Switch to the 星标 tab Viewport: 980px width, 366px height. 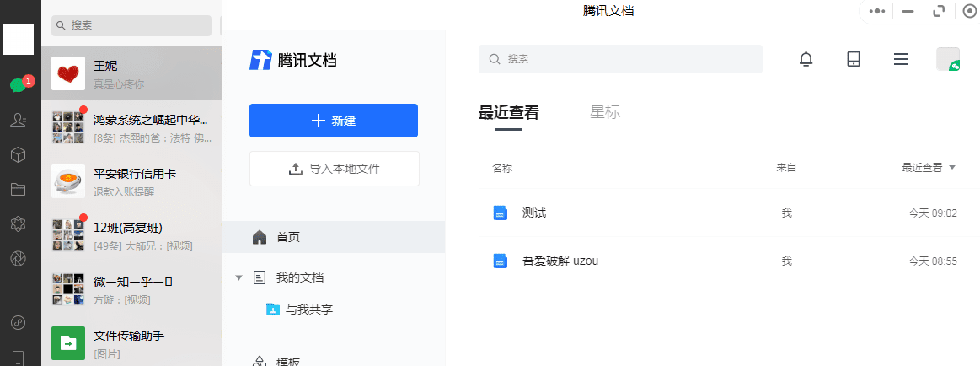[x=605, y=112]
